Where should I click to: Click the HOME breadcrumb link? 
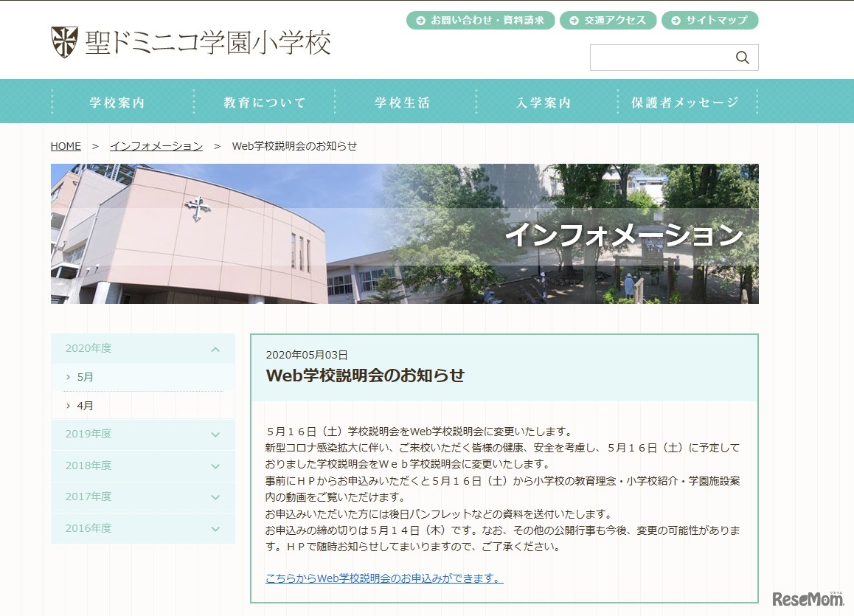(x=66, y=146)
